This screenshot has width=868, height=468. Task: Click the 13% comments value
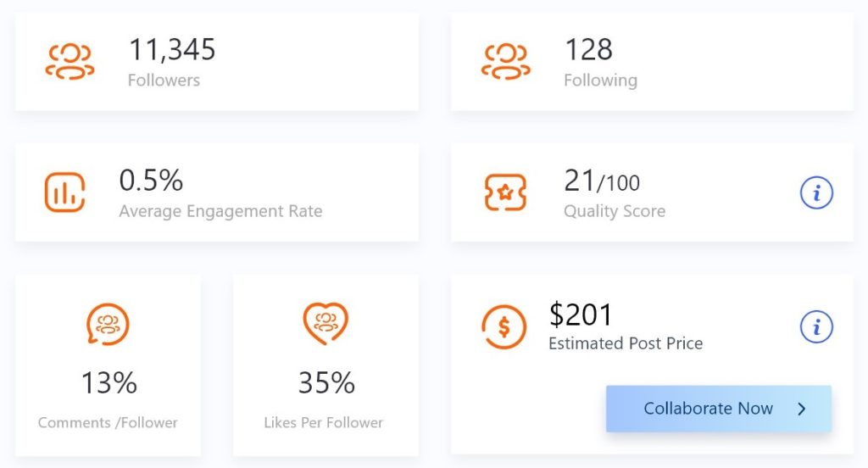tap(109, 382)
